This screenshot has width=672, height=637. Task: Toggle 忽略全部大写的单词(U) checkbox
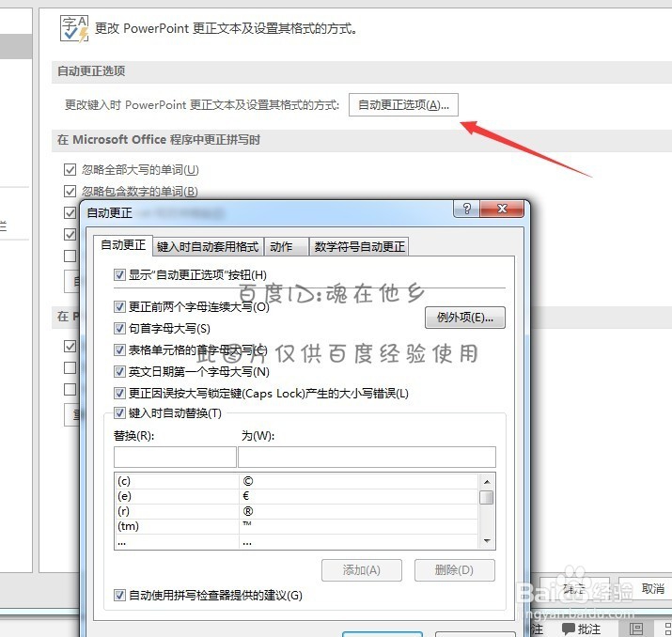pos(70,170)
